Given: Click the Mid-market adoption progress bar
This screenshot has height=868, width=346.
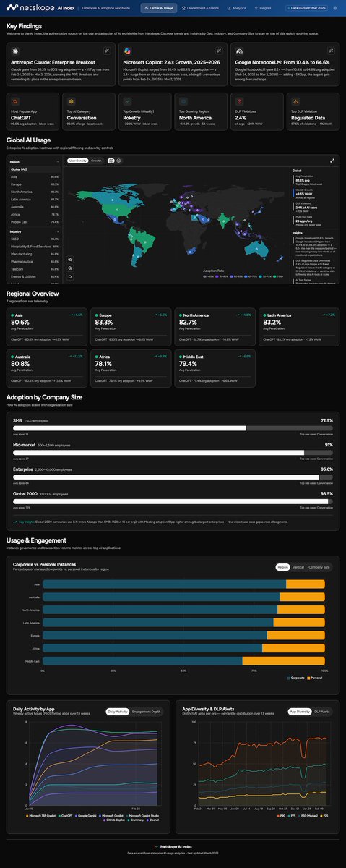Looking at the screenshot, I should point(173,453).
